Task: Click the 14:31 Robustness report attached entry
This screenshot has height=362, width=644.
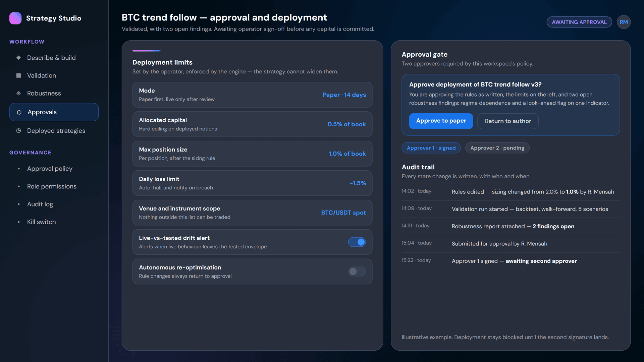Action: tap(511, 226)
